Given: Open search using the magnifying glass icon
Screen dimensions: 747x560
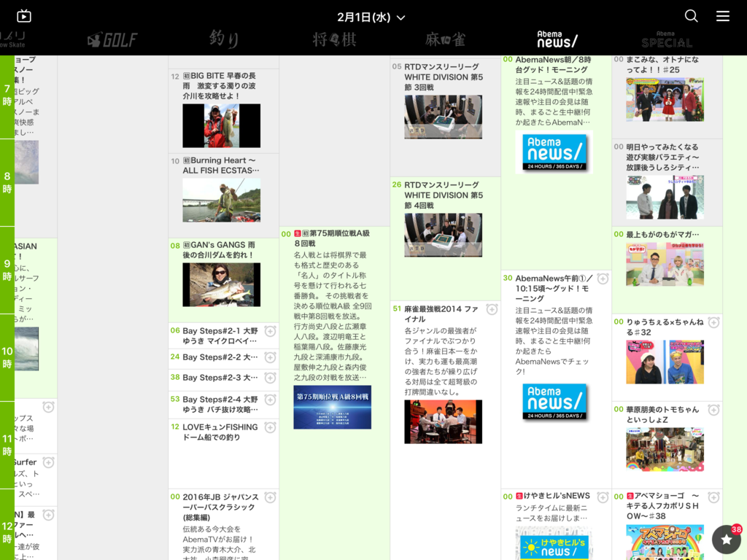Looking at the screenshot, I should (x=691, y=15).
